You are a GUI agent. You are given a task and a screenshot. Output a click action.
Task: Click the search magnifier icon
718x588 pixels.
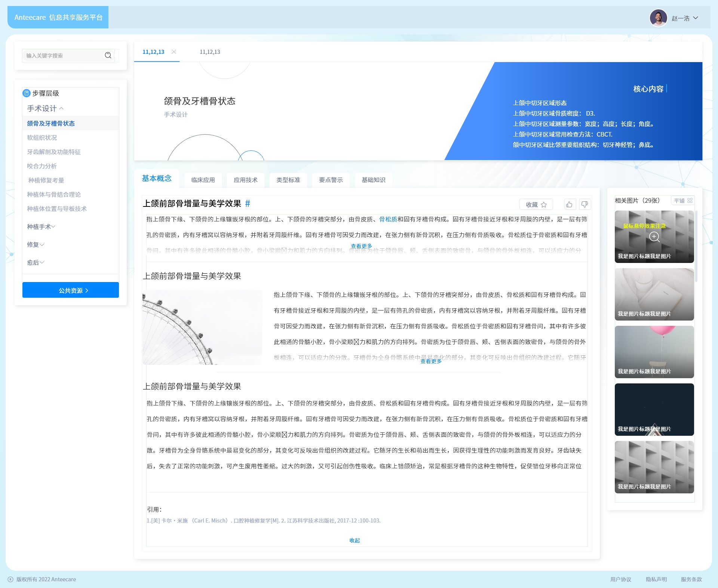click(108, 55)
